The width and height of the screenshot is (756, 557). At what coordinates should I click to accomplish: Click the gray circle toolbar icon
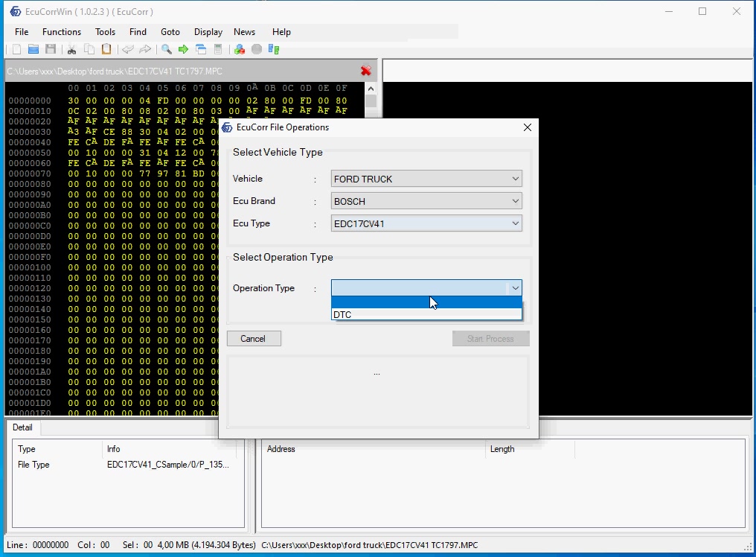257,49
